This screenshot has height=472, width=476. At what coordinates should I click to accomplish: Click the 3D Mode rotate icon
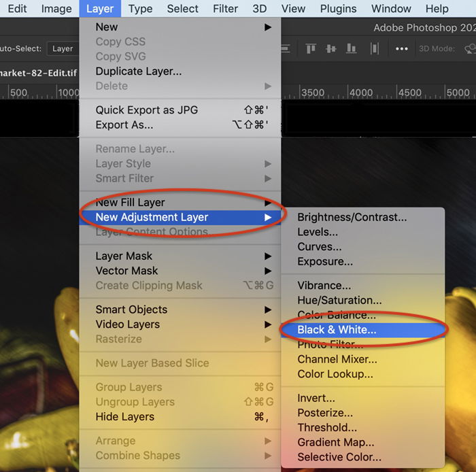coord(471,48)
